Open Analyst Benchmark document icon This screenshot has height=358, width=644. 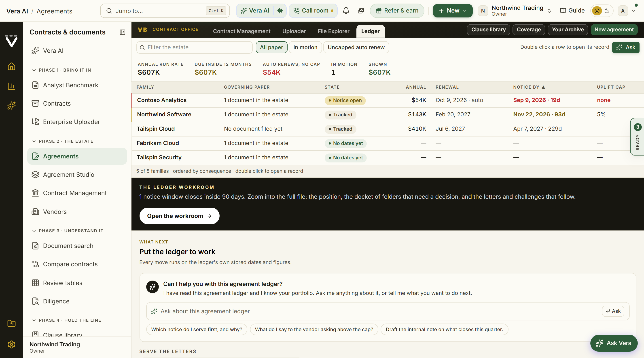35,85
